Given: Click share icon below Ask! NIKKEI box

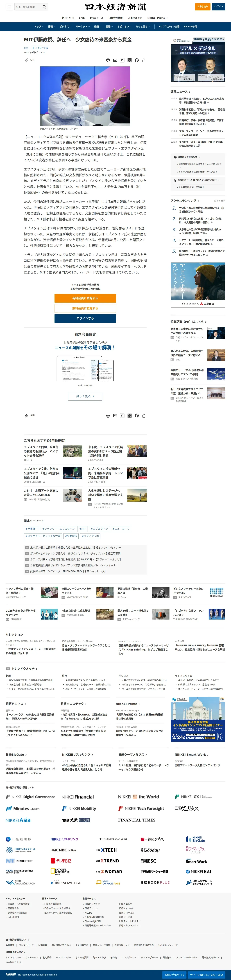Looking at the screenshot, I should click(144, 416).
